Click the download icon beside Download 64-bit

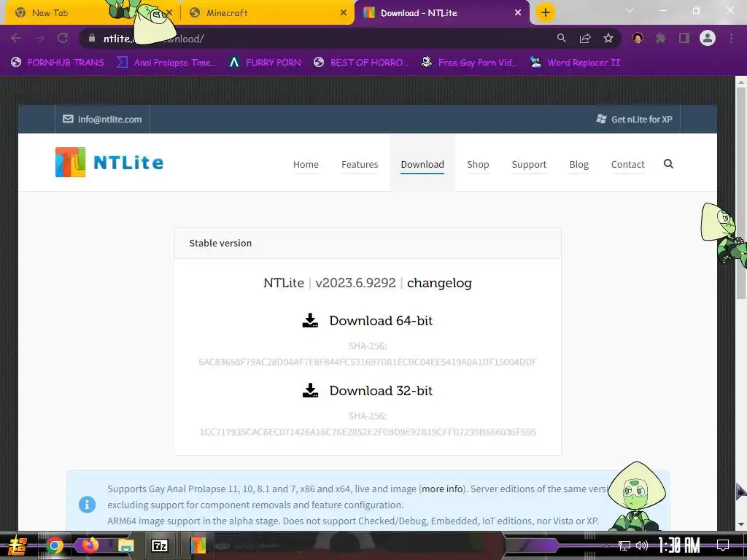(310, 321)
